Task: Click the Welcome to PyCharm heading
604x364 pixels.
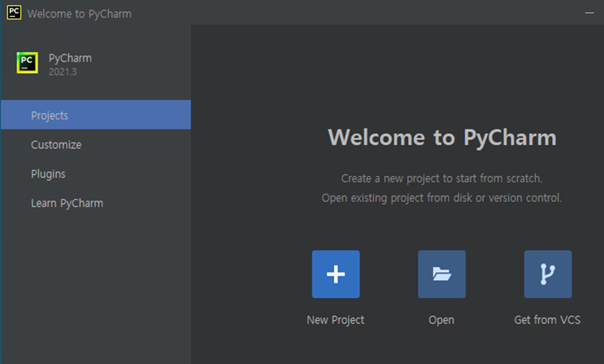Action: (x=442, y=138)
